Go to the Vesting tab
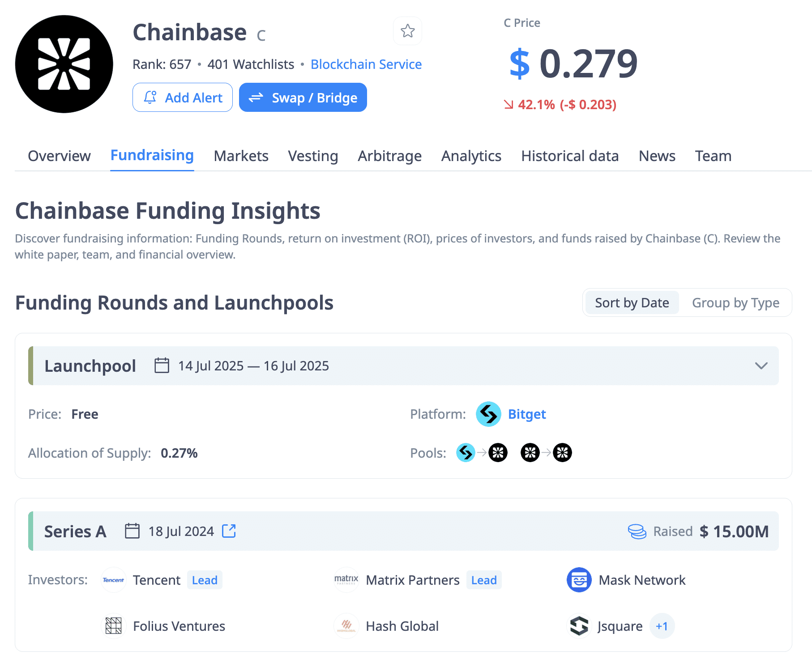The image size is (812, 663). (x=313, y=156)
